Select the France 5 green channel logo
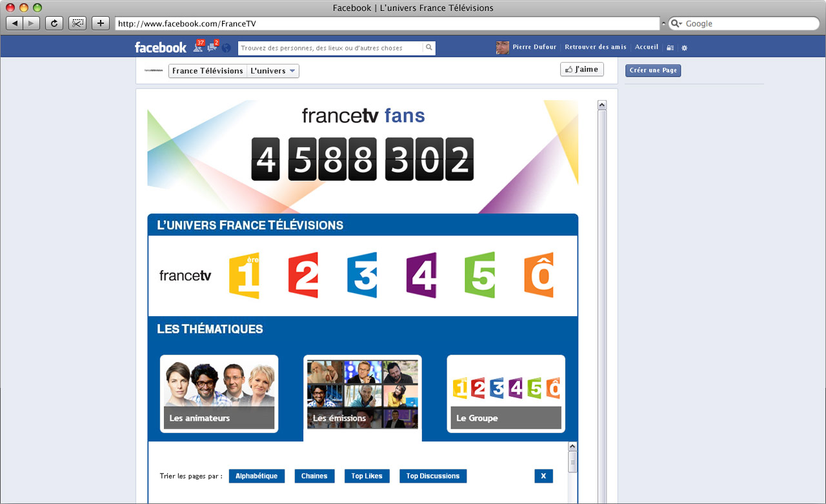Image resolution: width=826 pixels, height=504 pixels. pyautogui.click(x=480, y=276)
